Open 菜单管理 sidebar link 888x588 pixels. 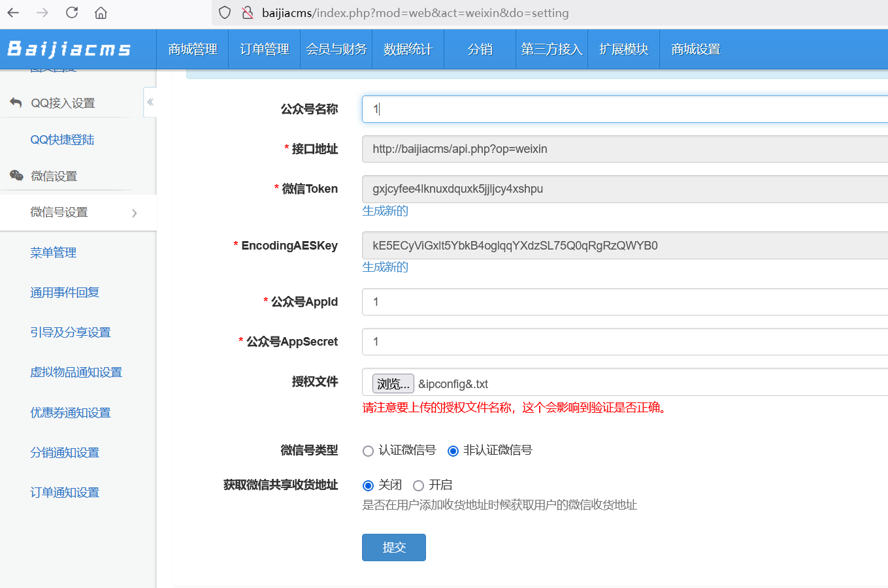coord(53,253)
